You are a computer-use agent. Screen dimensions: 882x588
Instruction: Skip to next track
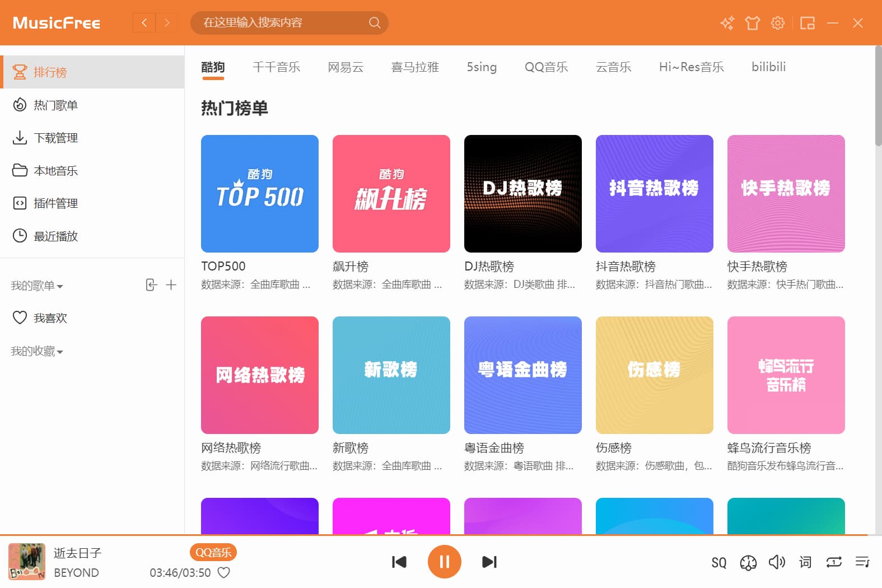489,562
